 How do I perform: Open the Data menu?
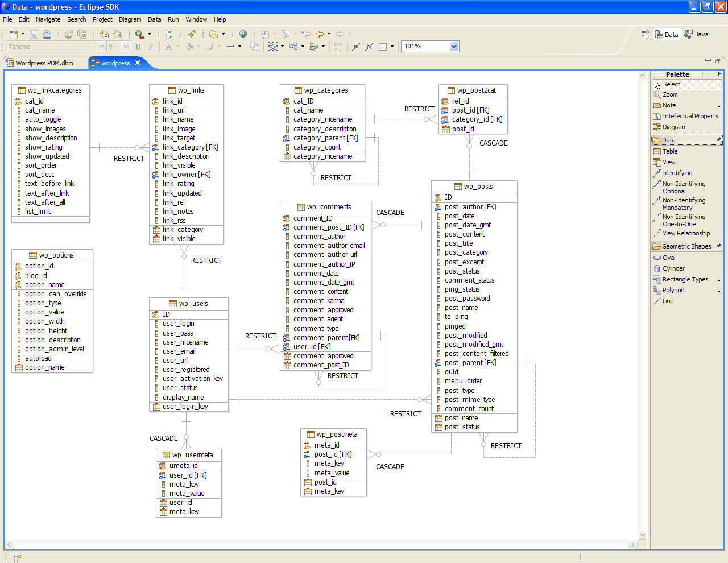(x=154, y=19)
